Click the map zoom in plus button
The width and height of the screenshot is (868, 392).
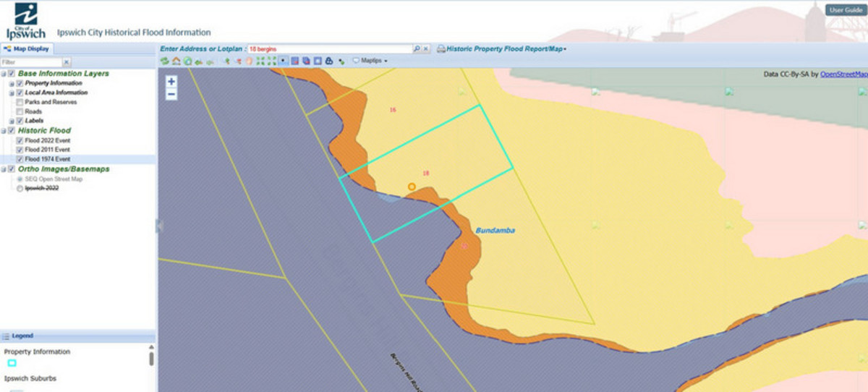point(171,82)
